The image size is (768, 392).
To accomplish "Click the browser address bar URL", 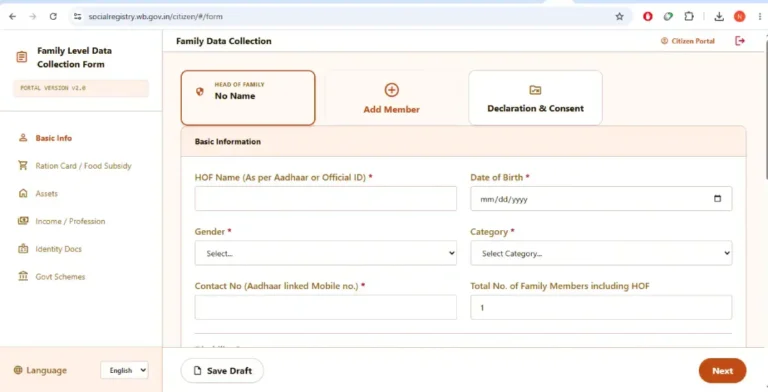I will [x=155, y=17].
